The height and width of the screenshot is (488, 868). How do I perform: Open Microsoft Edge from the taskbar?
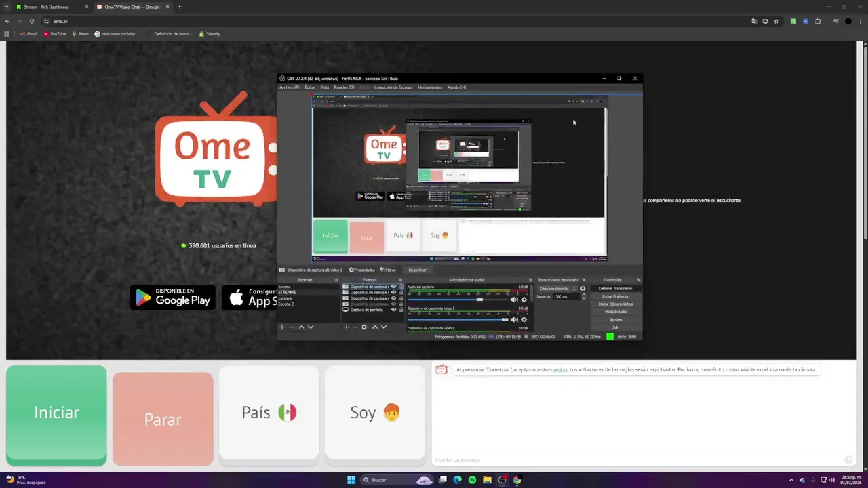pyautogui.click(x=457, y=480)
